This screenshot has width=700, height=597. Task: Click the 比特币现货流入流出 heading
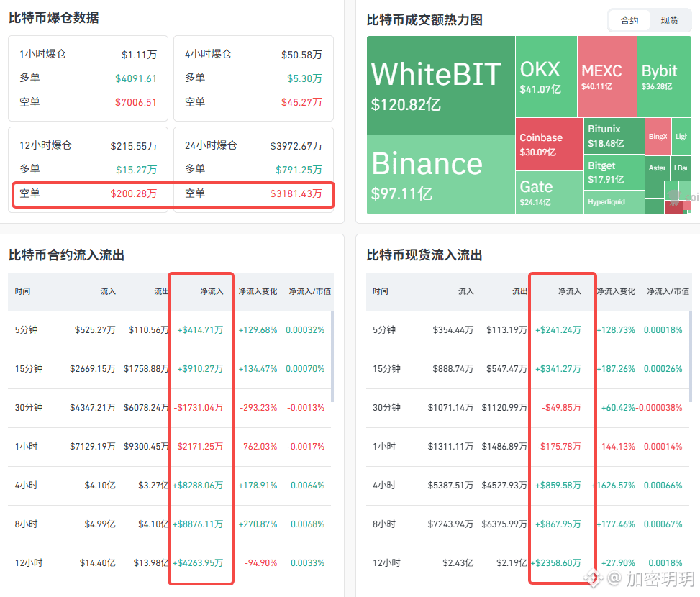(424, 255)
